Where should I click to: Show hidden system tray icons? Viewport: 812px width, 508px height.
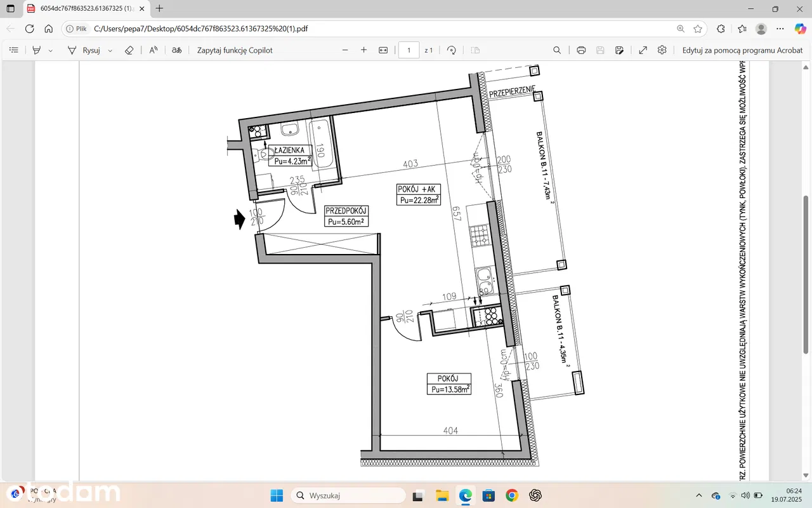[699, 495]
